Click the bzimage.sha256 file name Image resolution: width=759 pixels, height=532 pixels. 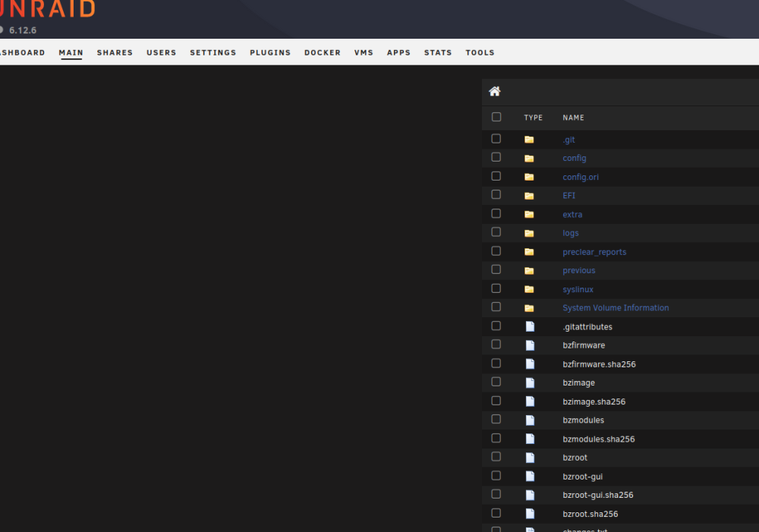(594, 401)
